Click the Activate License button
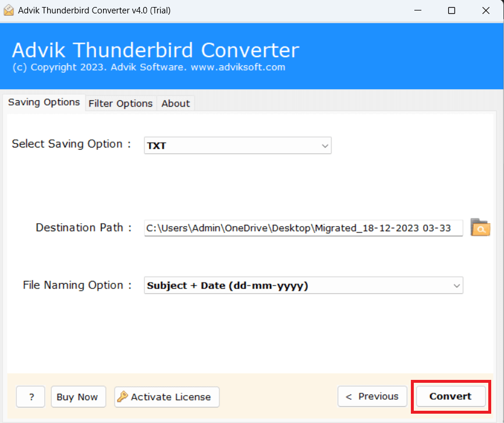This screenshot has height=423, width=504. [x=167, y=397]
